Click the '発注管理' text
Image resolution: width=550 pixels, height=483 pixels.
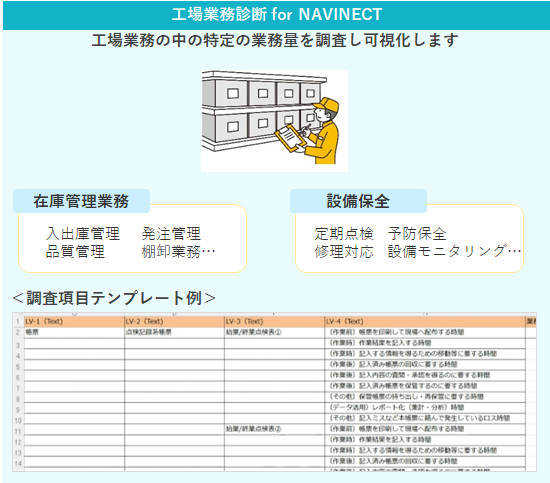pos(171,234)
